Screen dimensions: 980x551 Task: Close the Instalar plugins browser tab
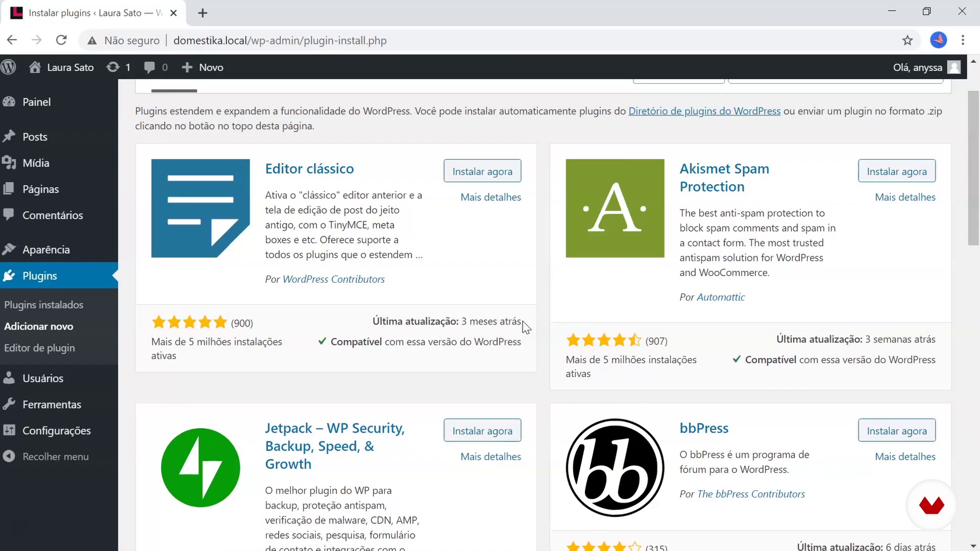coord(174,13)
